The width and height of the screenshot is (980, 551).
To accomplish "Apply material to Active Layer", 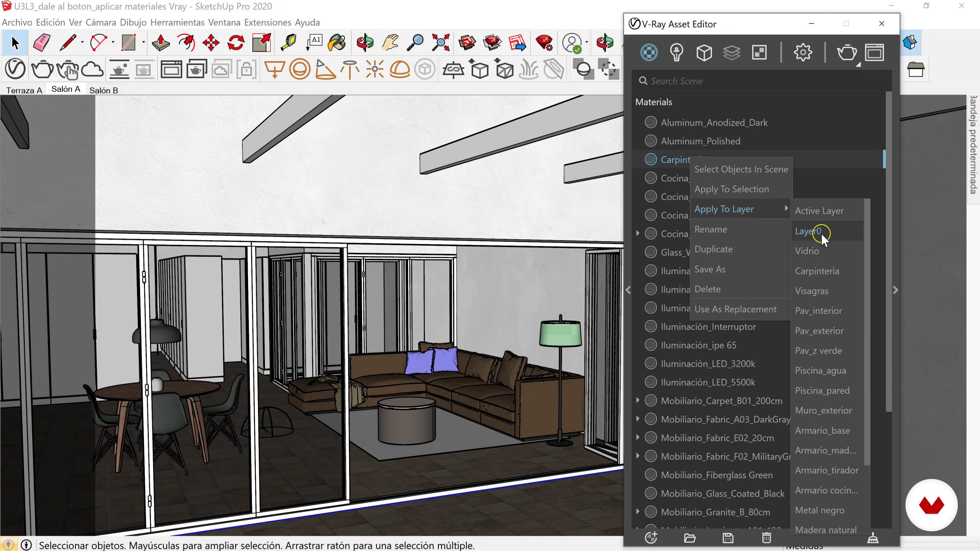I will click(x=827, y=211).
